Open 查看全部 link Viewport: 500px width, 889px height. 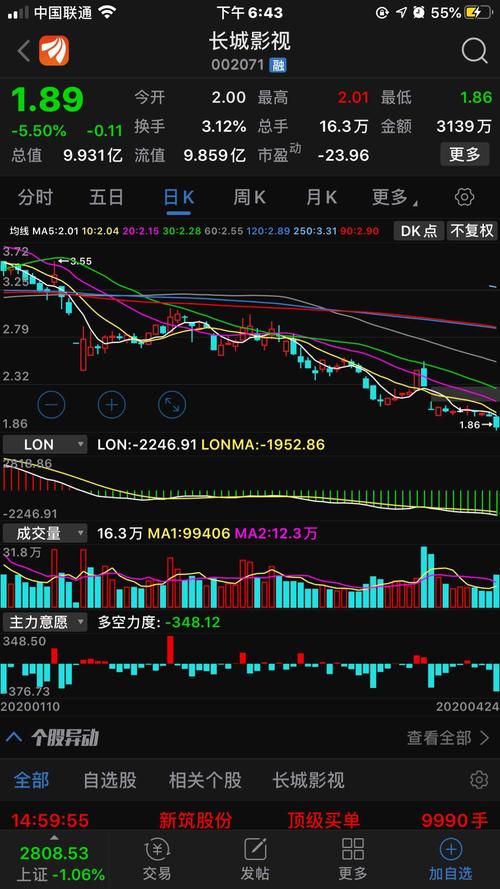pyautogui.click(x=448, y=738)
